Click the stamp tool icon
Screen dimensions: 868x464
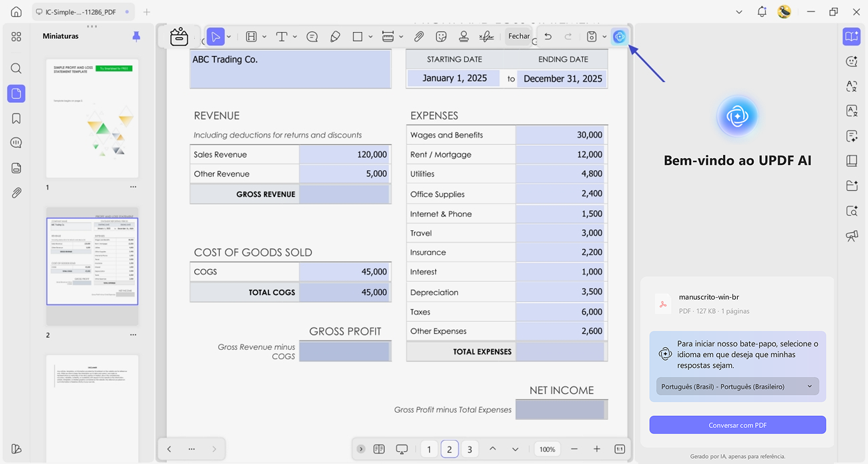463,37
